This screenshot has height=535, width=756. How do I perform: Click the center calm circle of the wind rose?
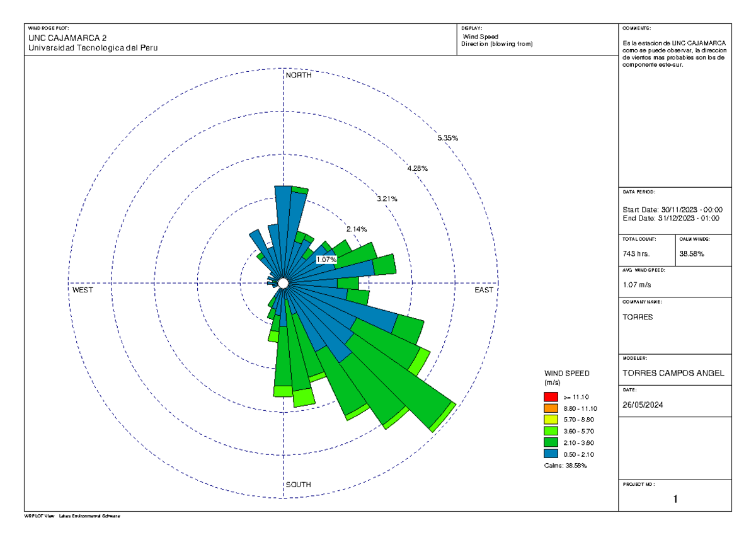pyautogui.click(x=283, y=282)
